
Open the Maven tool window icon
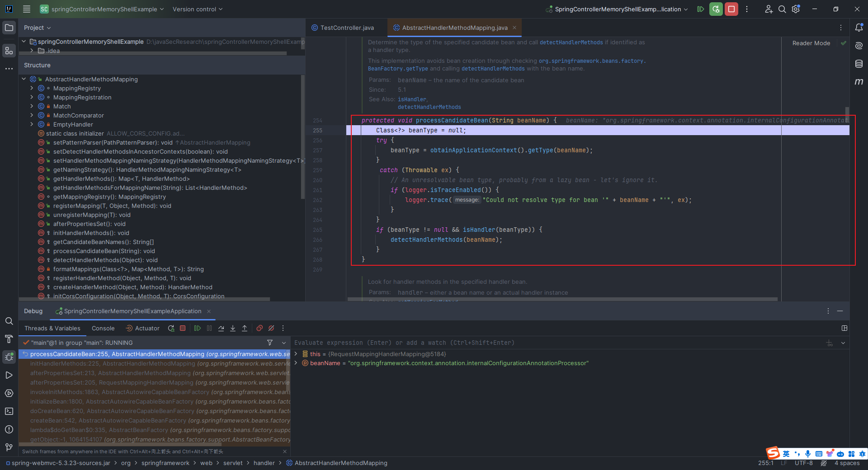859,82
